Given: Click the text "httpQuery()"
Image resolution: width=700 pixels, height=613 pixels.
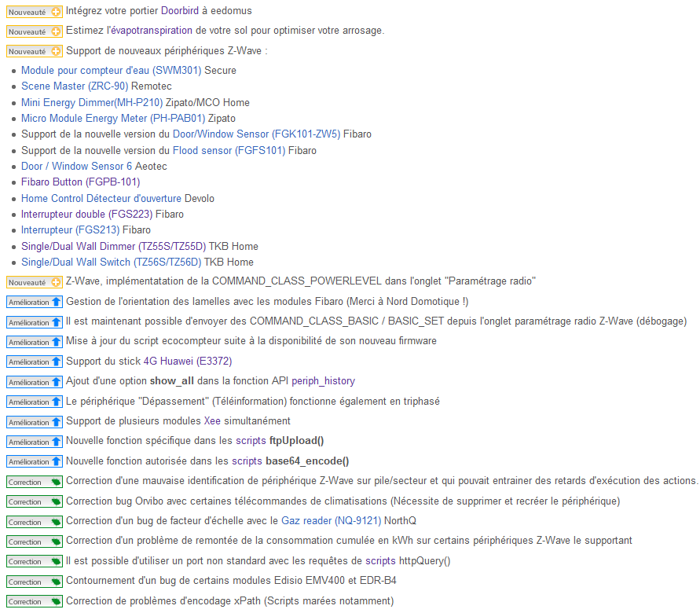Looking at the screenshot, I should (x=424, y=561).
